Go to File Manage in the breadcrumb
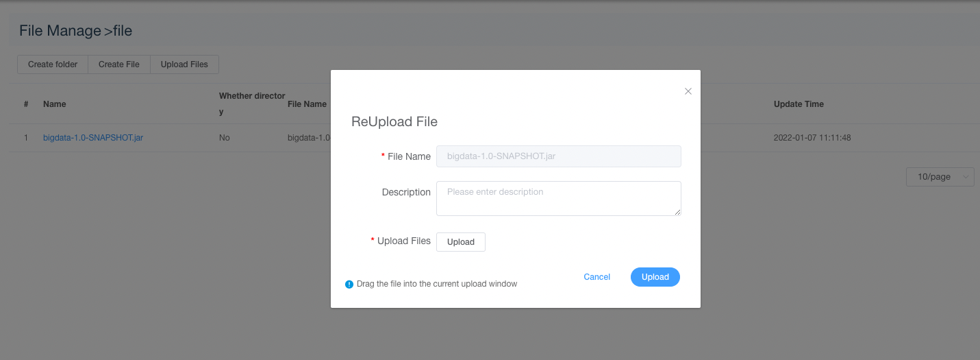 pyautogui.click(x=59, y=31)
